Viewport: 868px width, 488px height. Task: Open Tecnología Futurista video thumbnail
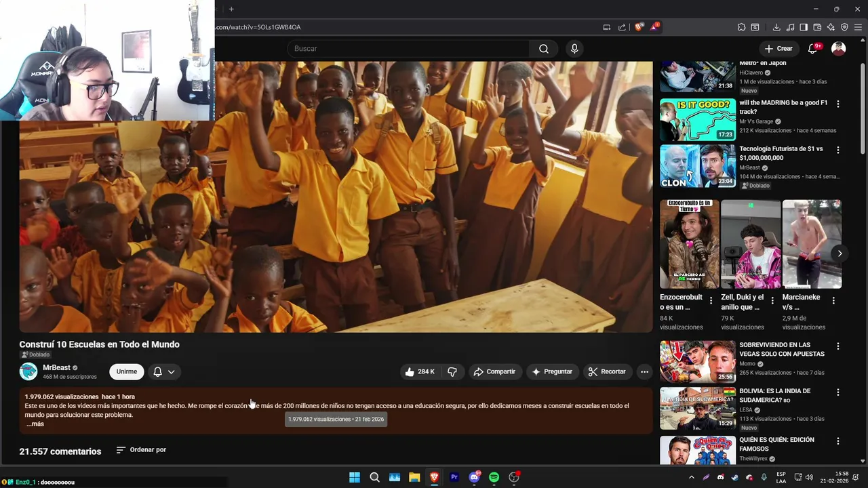(698, 166)
